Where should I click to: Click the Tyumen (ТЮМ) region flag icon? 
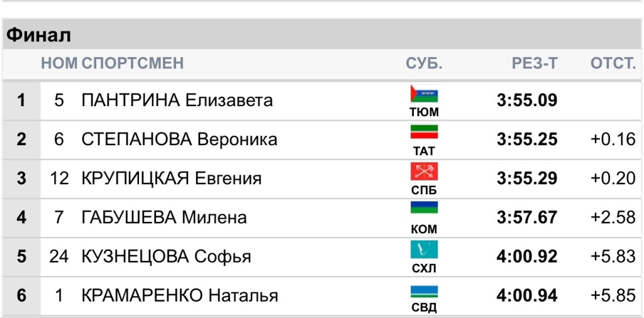click(x=424, y=94)
